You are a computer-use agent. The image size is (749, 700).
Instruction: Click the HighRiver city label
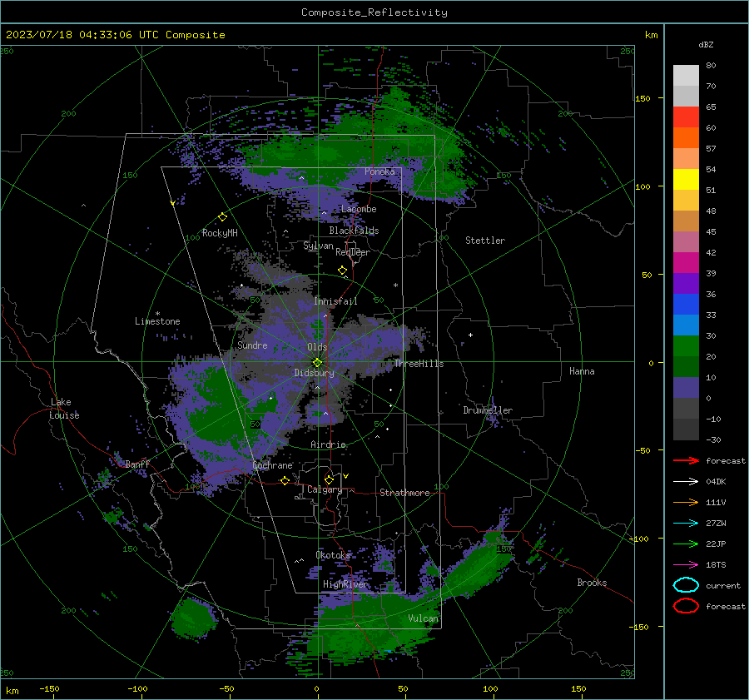345,584
